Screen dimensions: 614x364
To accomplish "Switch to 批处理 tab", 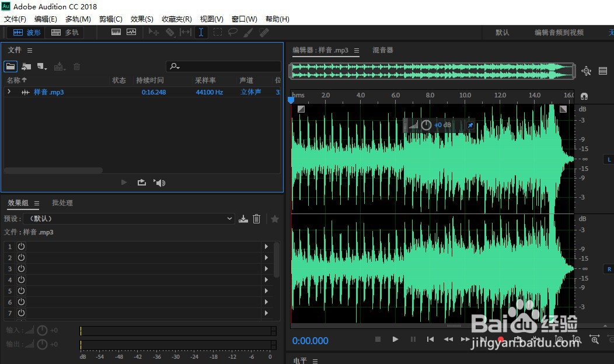I will coord(62,203).
